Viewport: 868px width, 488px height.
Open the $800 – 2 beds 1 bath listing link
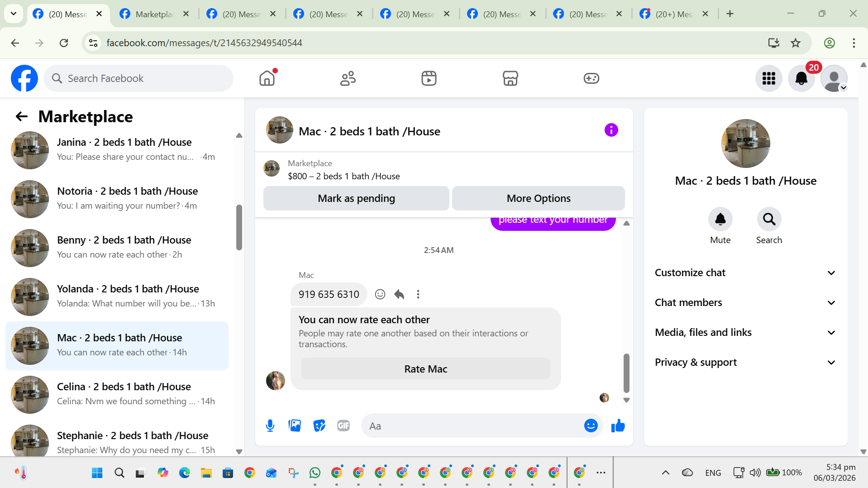tap(343, 176)
